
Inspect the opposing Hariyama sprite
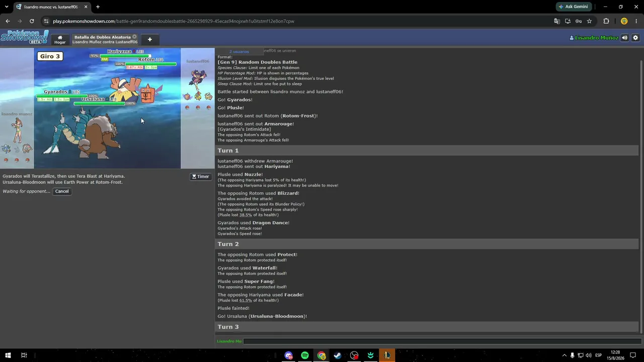click(124, 89)
